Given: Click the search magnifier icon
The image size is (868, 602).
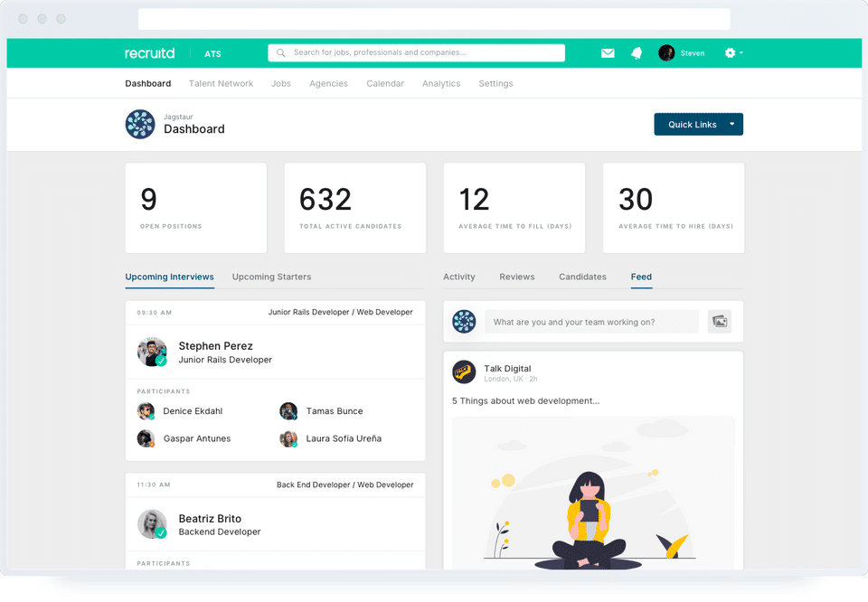Looking at the screenshot, I should 281,53.
